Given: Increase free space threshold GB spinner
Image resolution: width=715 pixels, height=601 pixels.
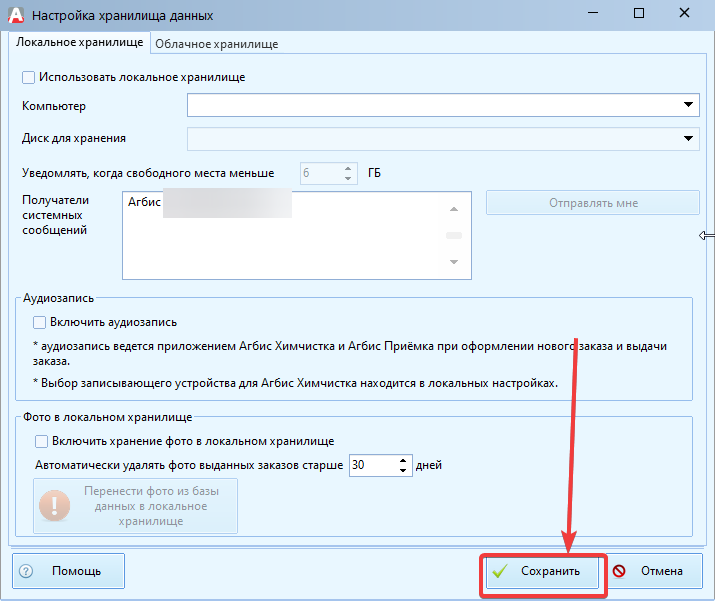Looking at the screenshot, I should pyautogui.click(x=348, y=168).
